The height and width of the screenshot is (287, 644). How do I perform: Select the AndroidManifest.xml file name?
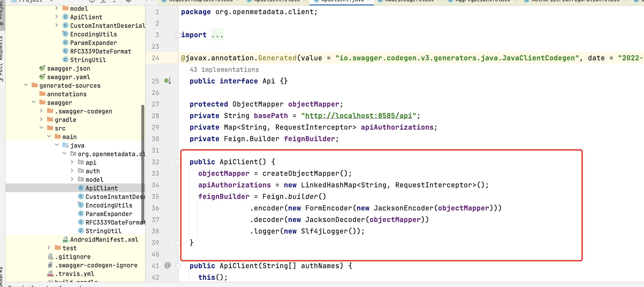coord(104,240)
